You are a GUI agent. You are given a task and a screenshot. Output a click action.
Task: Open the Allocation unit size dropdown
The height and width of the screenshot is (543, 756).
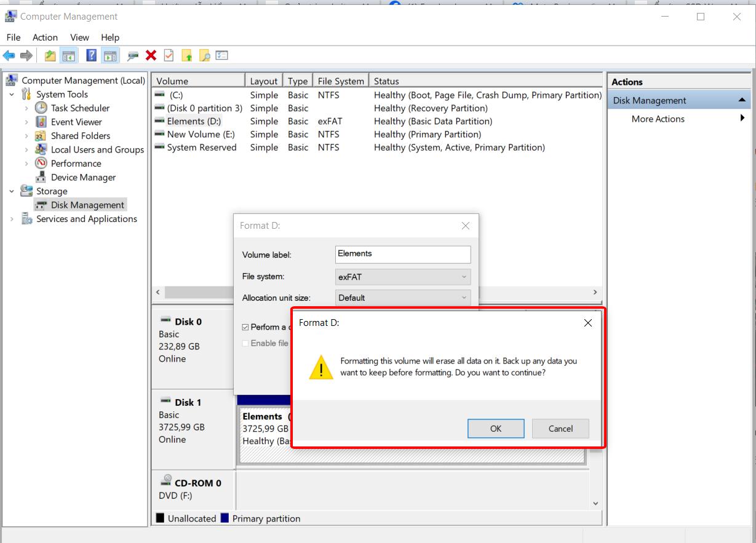click(x=403, y=298)
